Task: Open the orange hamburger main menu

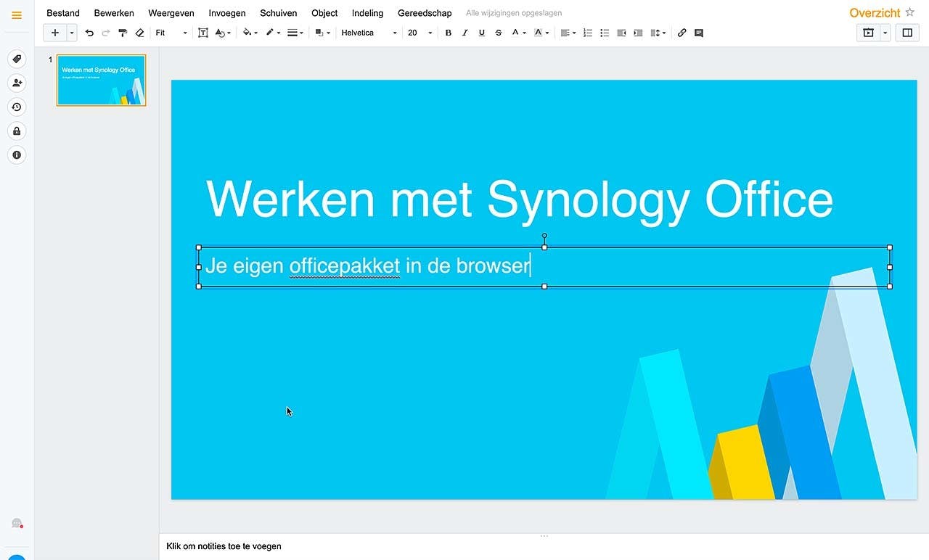Action: click(17, 15)
